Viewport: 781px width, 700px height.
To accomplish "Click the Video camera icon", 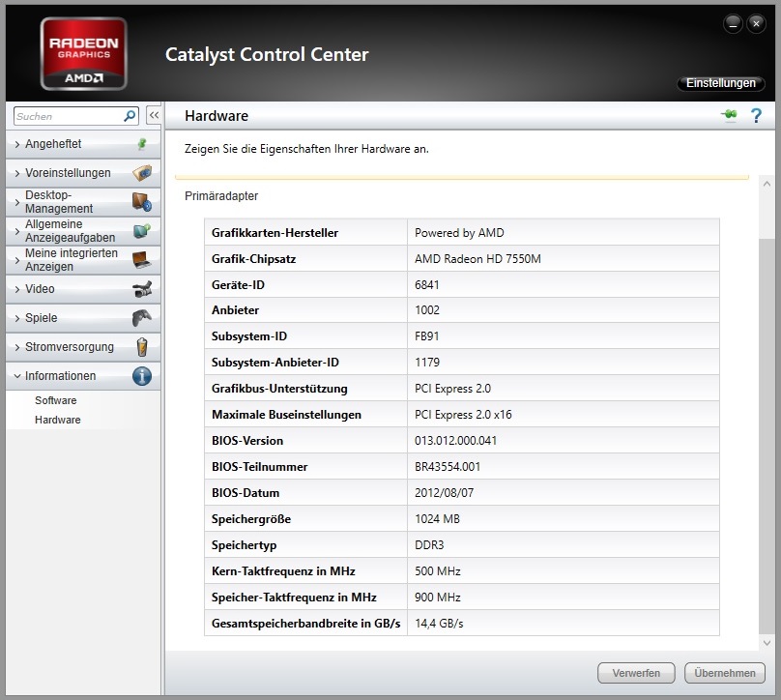I will (142, 289).
